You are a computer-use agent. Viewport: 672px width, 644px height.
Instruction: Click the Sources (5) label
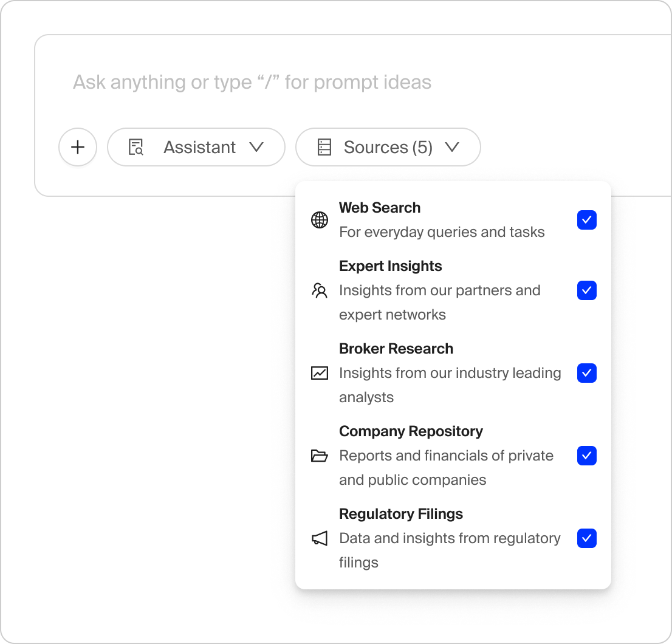point(388,147)
